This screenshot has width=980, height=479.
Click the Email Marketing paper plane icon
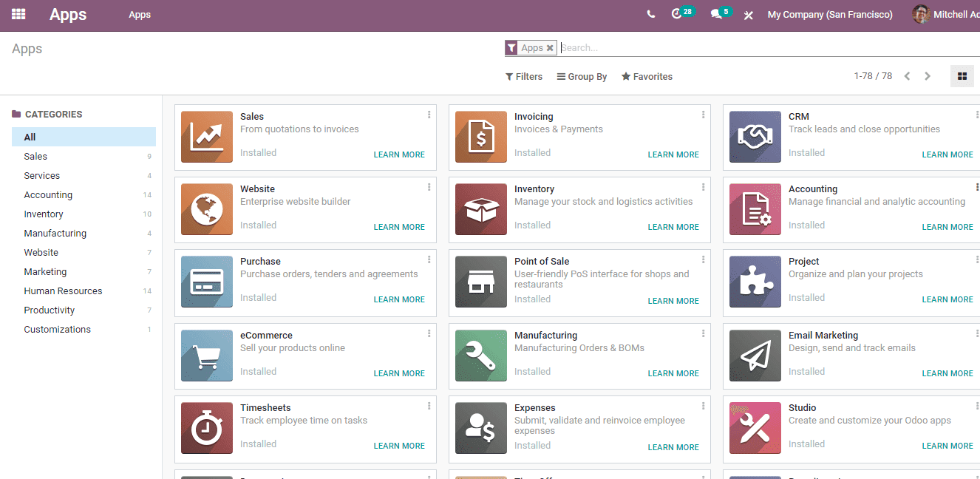pos(755,356)
